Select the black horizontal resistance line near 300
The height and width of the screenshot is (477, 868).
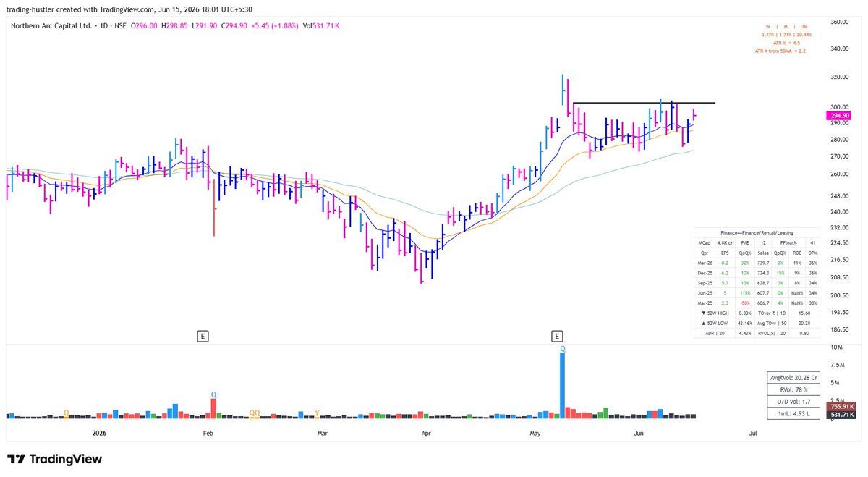(x=644, y=103)
